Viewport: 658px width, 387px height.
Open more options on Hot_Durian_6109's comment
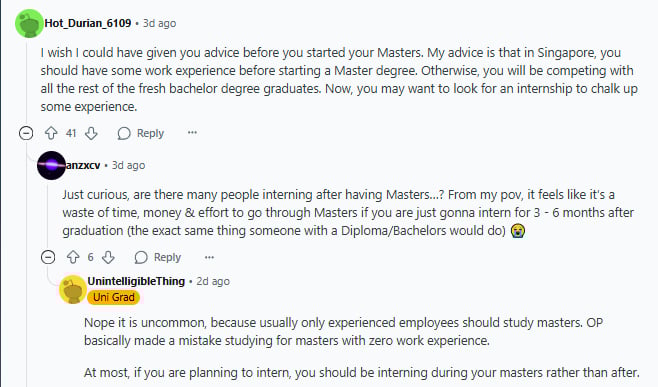point(192,133)
